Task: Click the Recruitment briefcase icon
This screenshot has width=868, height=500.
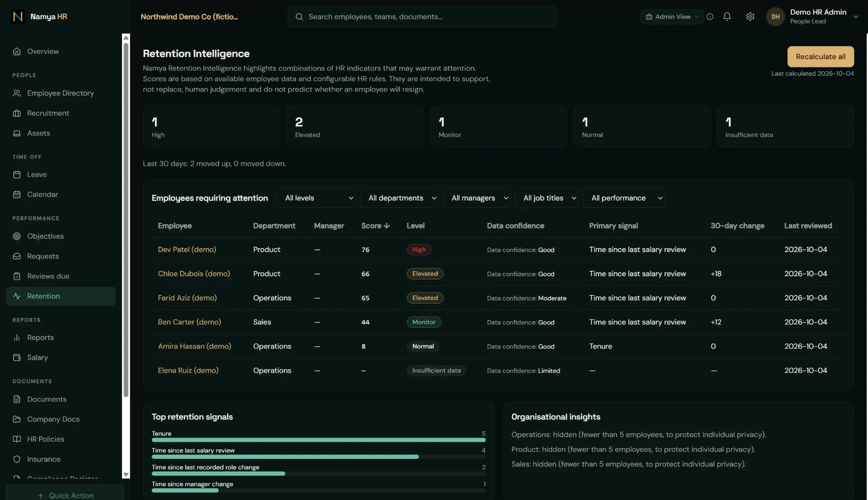Action: coord(17,113)
